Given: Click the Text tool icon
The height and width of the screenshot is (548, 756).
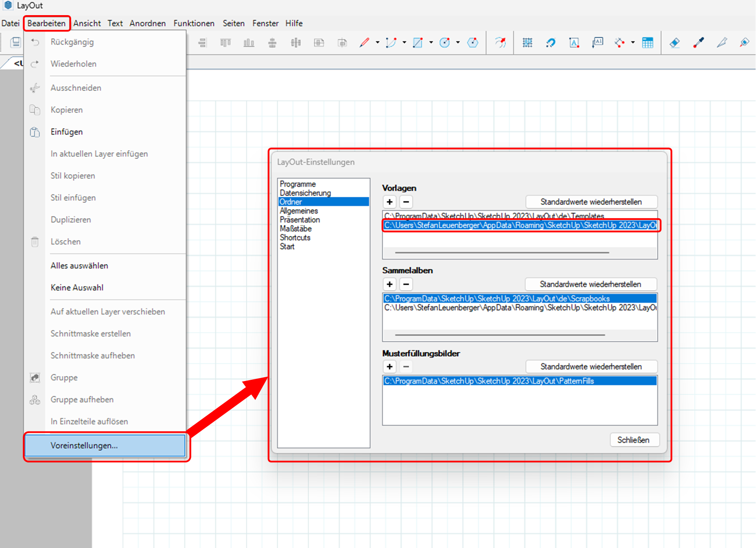Looking at the screenshot, I should click(574, 42).
